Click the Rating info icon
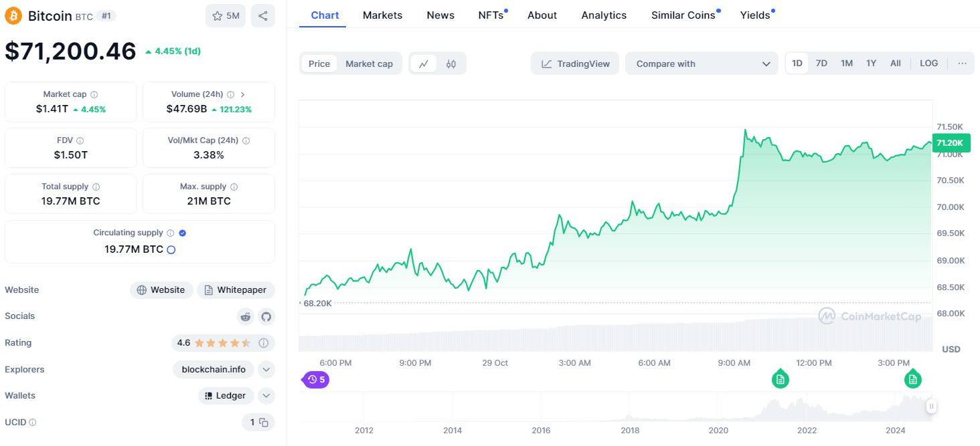Screen dimensions: 980x446 pos(264,343)
